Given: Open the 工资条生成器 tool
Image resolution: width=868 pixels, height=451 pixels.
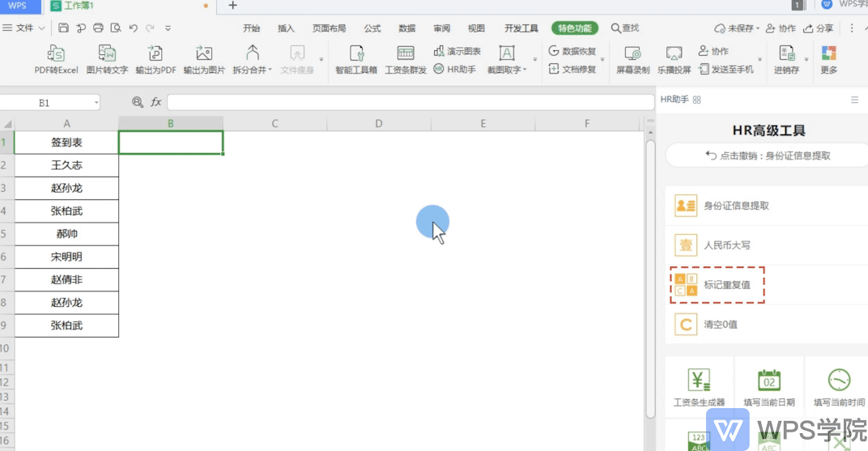Looking at the screenshot, I should tap(699, 387).
